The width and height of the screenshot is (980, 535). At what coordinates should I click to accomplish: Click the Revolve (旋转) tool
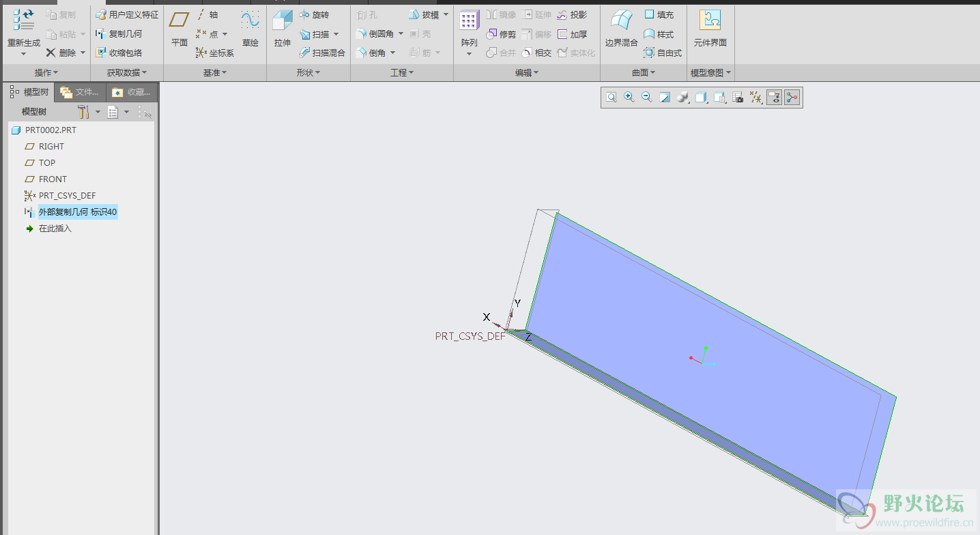click(314, 14)
